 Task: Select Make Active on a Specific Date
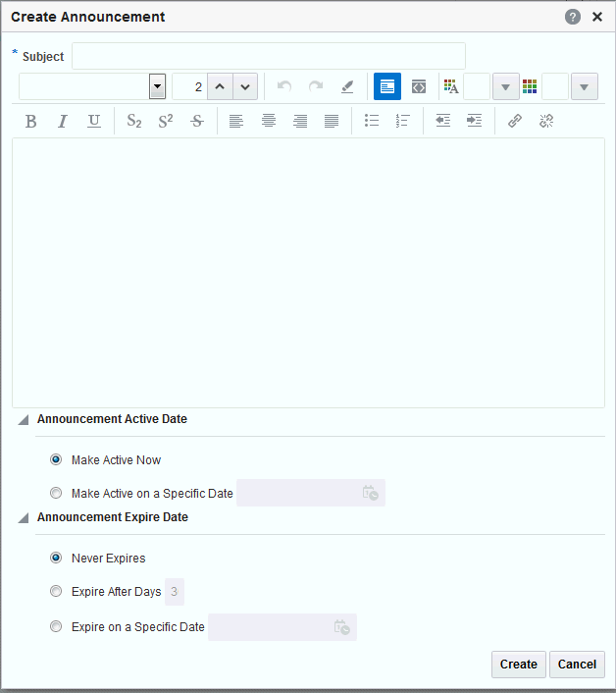coord(56,493)
